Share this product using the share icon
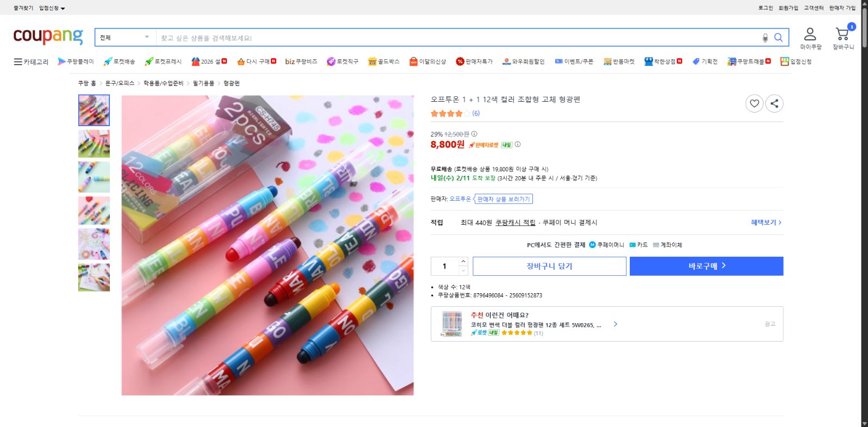This screenshot has width=868, height=427. coord(774,103)
